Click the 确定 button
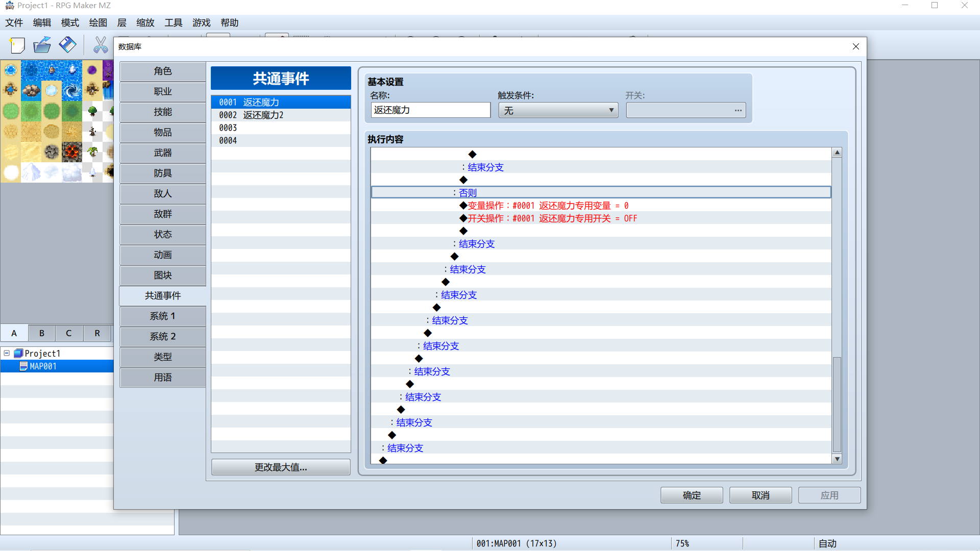This screenshot has height=551, width=980. coord(692,495)
